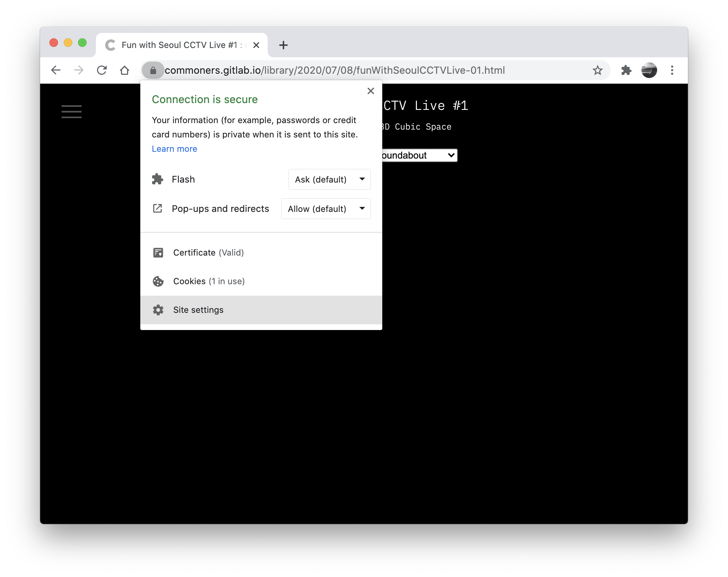
Task: Click the browser back arrow
Action: 56,70
